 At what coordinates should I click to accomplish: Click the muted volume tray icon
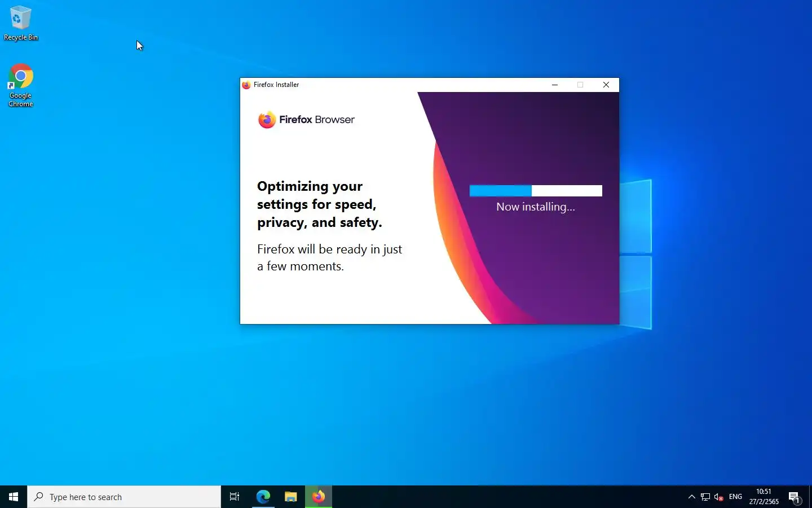click(x=719, y=497)
